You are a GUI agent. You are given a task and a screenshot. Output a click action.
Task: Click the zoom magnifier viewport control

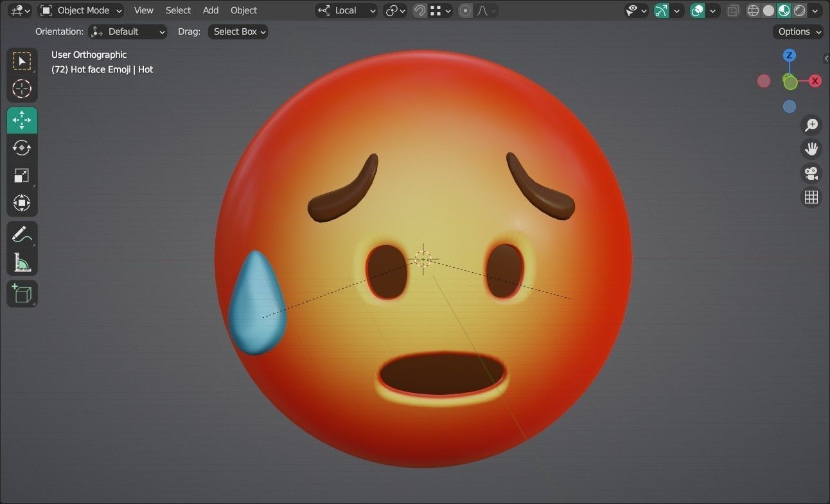pos(811,125)
